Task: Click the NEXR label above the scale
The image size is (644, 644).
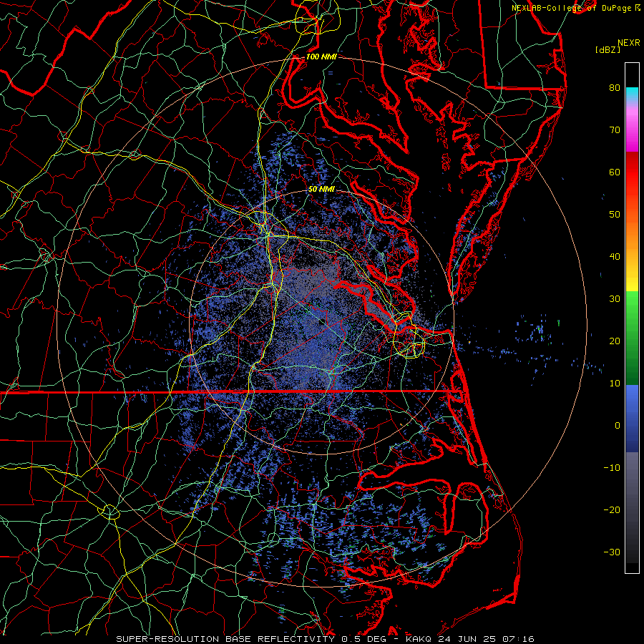Action: [x=629, y=43]
